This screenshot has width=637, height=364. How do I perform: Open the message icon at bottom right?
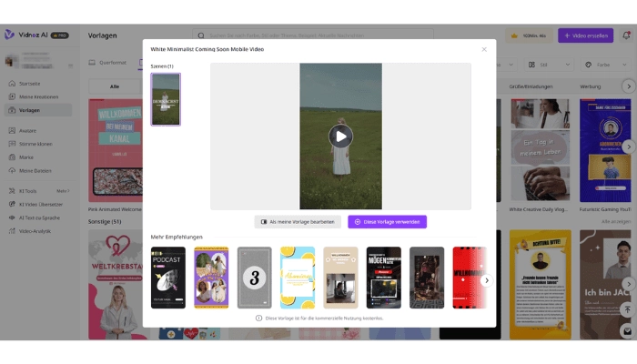(627, 331)
